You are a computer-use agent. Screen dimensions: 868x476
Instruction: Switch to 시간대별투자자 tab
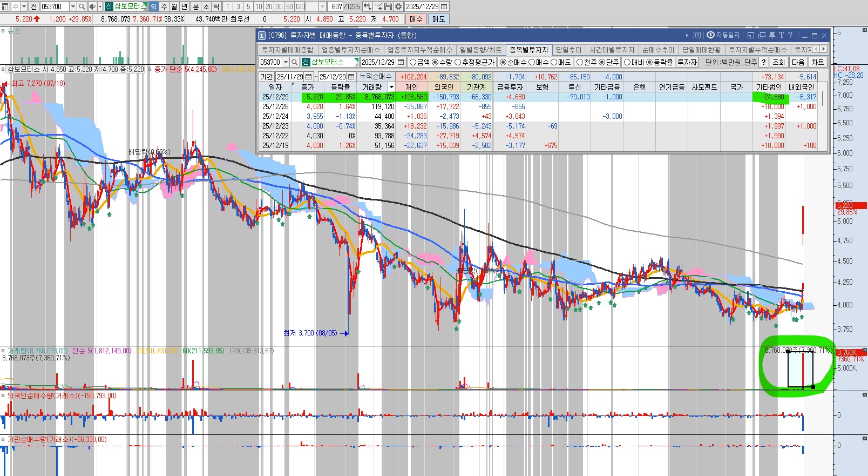[612, 50]
